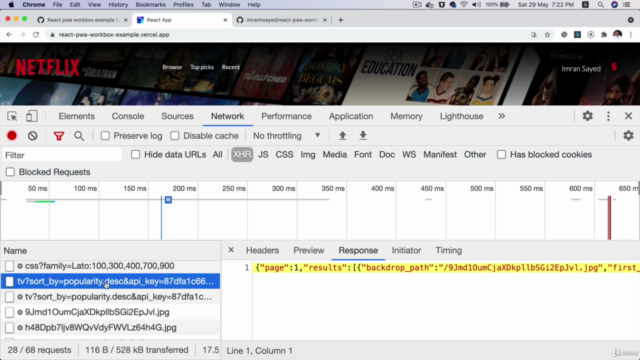Open a new Chrome tab
The height and width of the screenshot is (360, 640).
[x=340, y=20]
